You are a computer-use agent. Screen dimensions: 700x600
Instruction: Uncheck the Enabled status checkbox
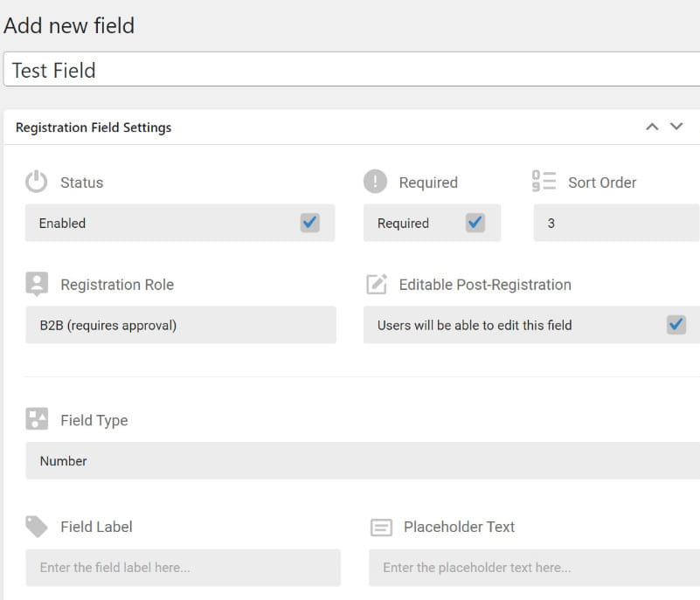309,223
